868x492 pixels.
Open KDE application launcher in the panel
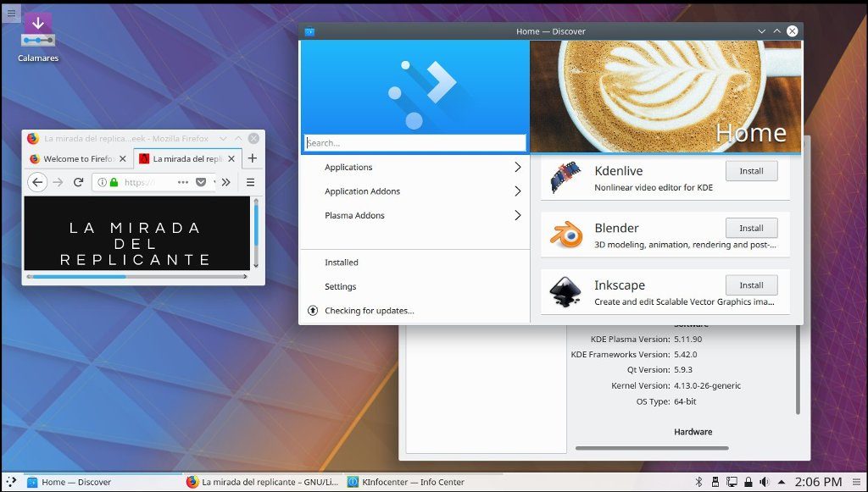coord(11,482)
